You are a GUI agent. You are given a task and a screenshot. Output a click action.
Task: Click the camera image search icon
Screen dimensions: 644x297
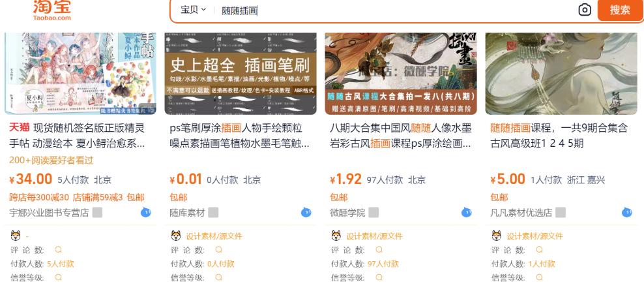pyautogui.click(x=585, y=10)
